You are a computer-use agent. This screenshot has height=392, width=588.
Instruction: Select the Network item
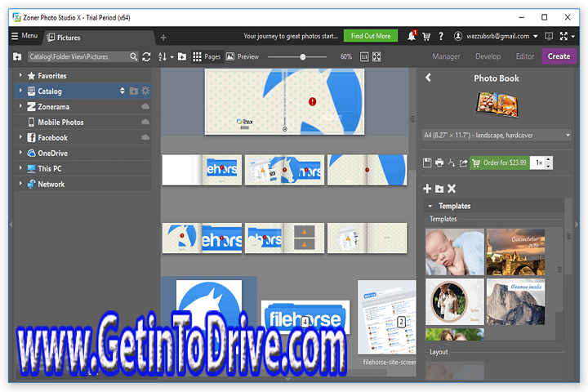[x=82, y=184]
